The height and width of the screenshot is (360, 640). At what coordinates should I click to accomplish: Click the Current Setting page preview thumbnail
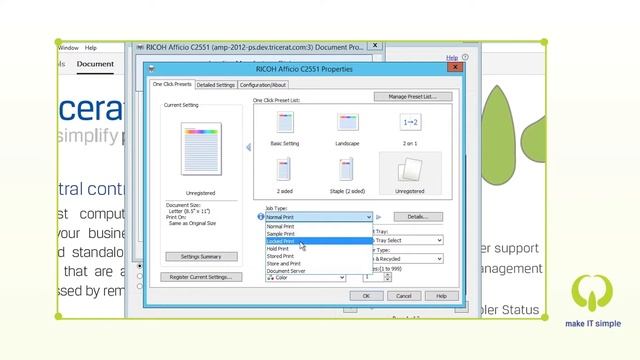coord(201,149)
